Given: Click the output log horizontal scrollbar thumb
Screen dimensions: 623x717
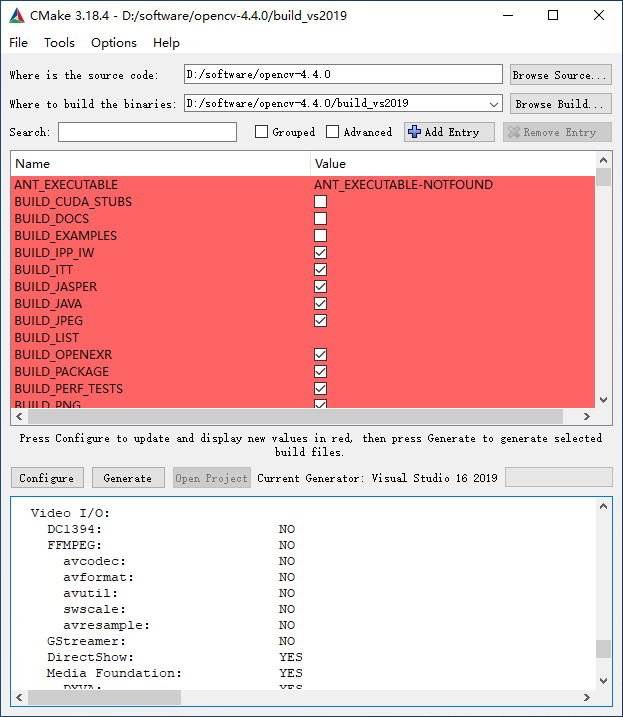Looking at the screenshot, I should [x=104, y=698].
